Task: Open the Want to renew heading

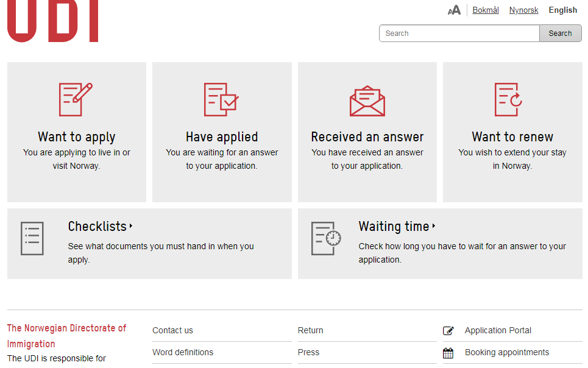Action: 512,137
